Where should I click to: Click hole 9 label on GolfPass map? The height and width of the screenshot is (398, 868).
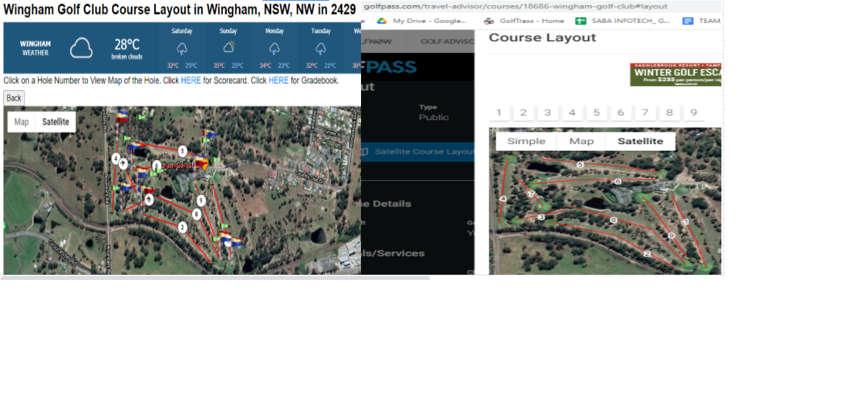click(x=671, y=236)
